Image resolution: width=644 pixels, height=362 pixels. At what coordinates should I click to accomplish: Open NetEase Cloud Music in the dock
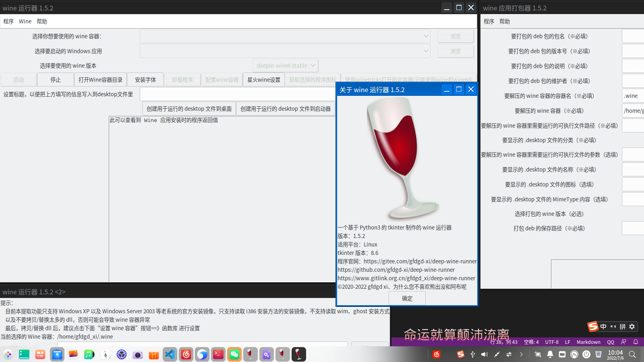point(186,354)
